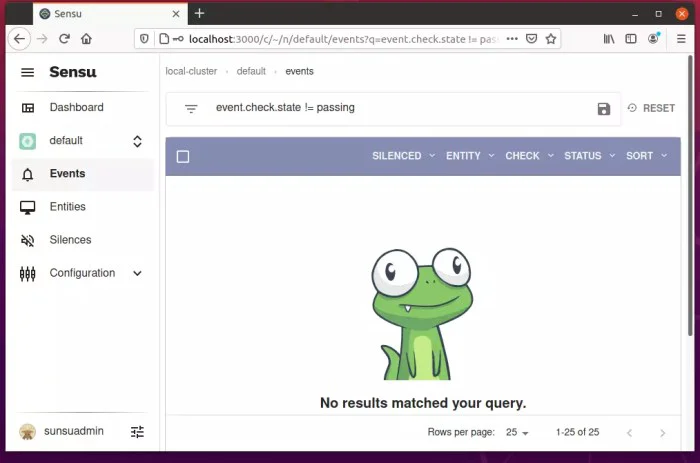This screenshot has width=700, height=463.
Task: Open the Rows per page dropdown
Action: coord(517,433)
